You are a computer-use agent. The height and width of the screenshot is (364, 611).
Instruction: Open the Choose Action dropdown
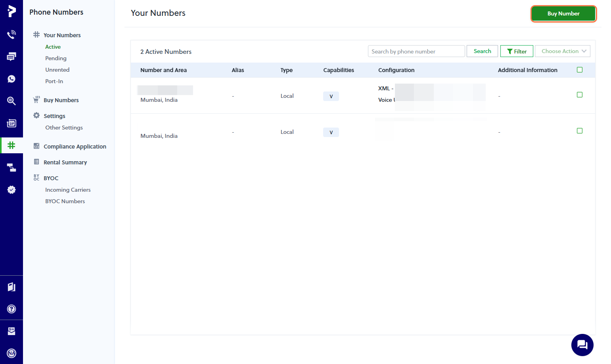click(x=563, y=51)
